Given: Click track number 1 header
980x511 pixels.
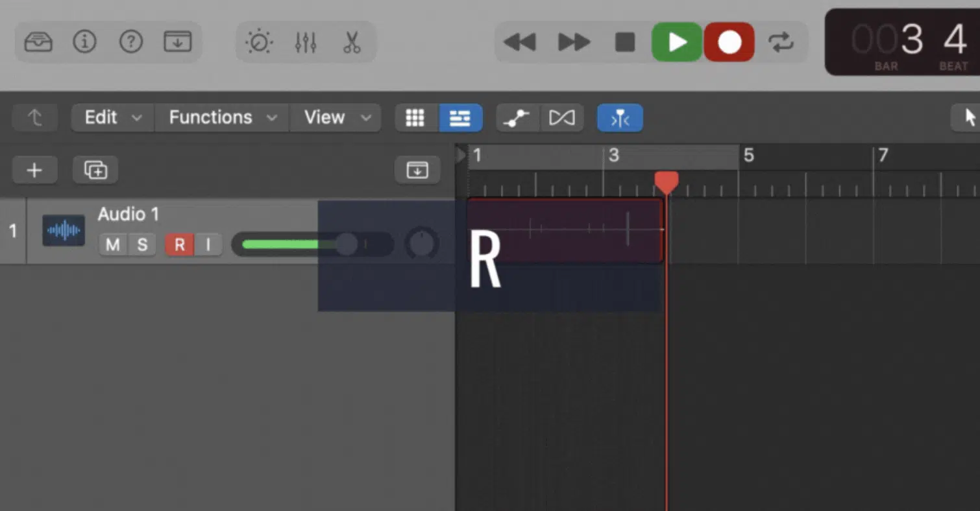Looking at the screenshot, I should click(x=13, y=231).
